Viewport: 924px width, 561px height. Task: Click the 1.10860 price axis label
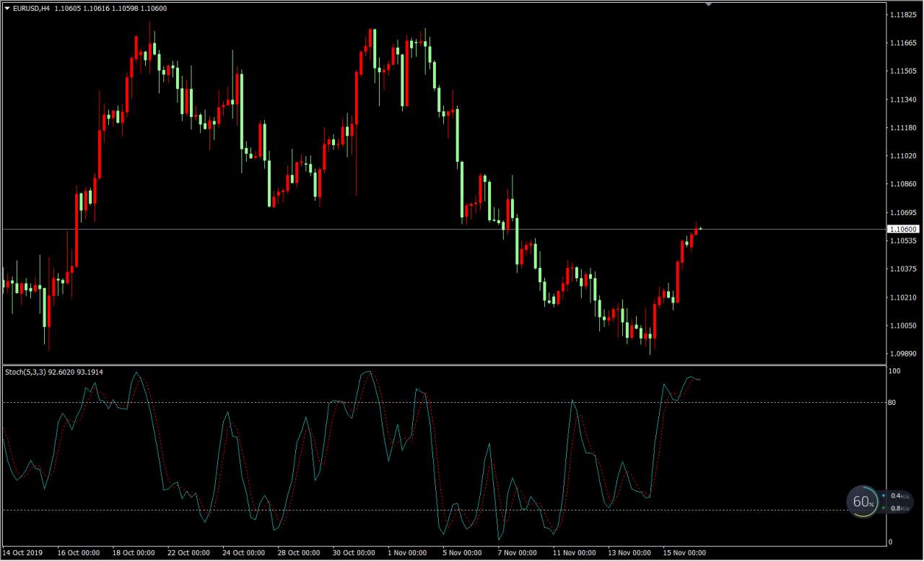(902, 184)
